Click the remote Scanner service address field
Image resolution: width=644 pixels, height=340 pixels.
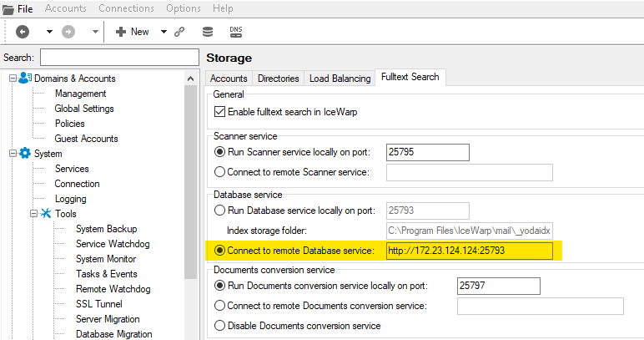(470, 172)
